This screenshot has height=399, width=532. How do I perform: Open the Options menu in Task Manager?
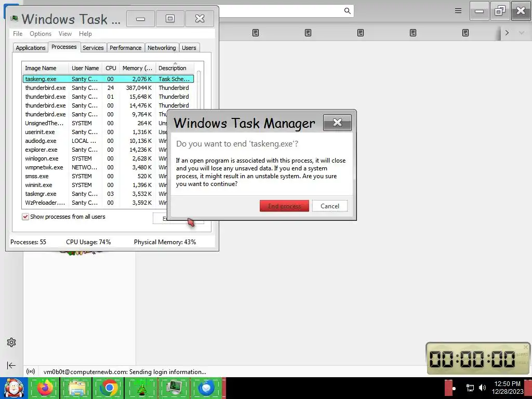(x=41, y=34)
